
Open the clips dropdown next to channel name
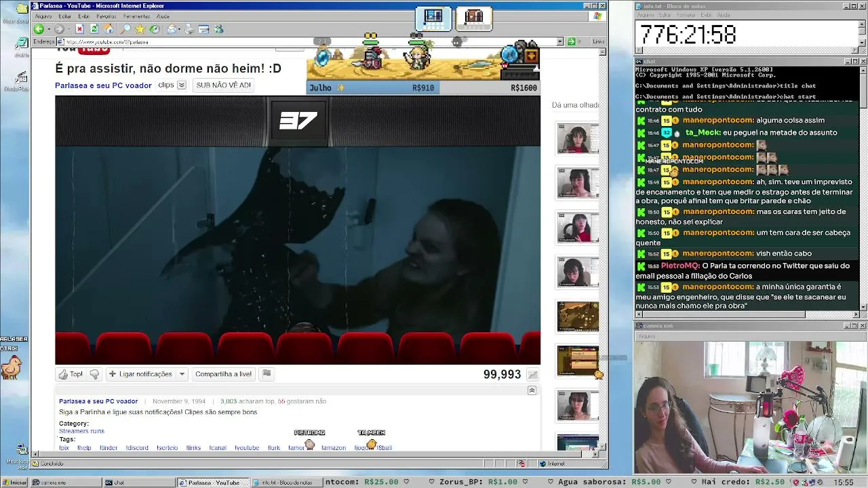182,85
